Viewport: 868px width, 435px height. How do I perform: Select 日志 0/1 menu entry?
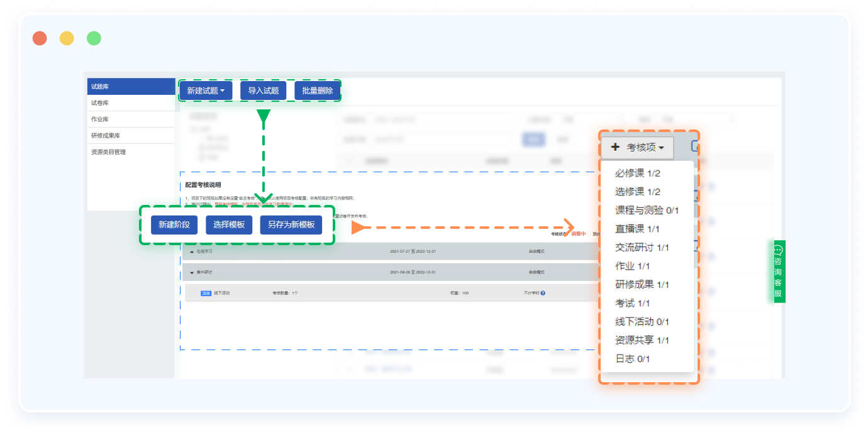click(x=632, y=359)
